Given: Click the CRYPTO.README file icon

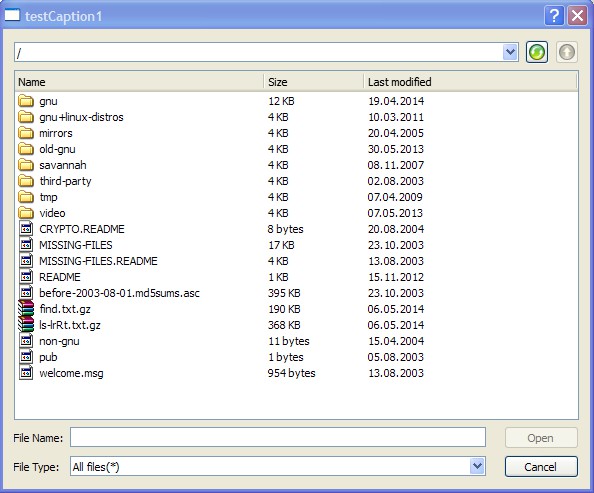Looking at the screenshot, I should [26, 229].
